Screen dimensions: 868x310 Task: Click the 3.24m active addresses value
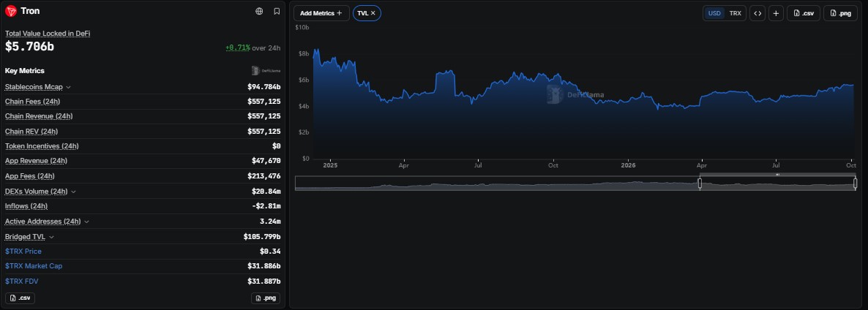click(270, 222)
